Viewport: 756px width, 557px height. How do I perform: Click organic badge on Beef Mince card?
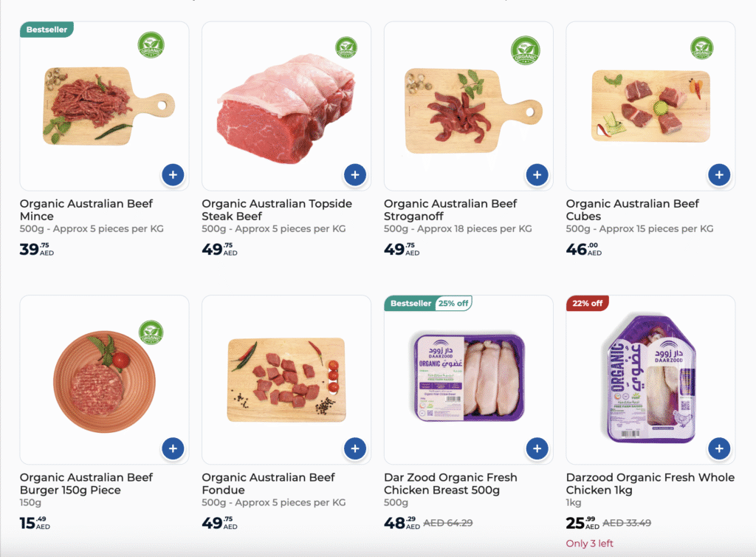(151, 45)
